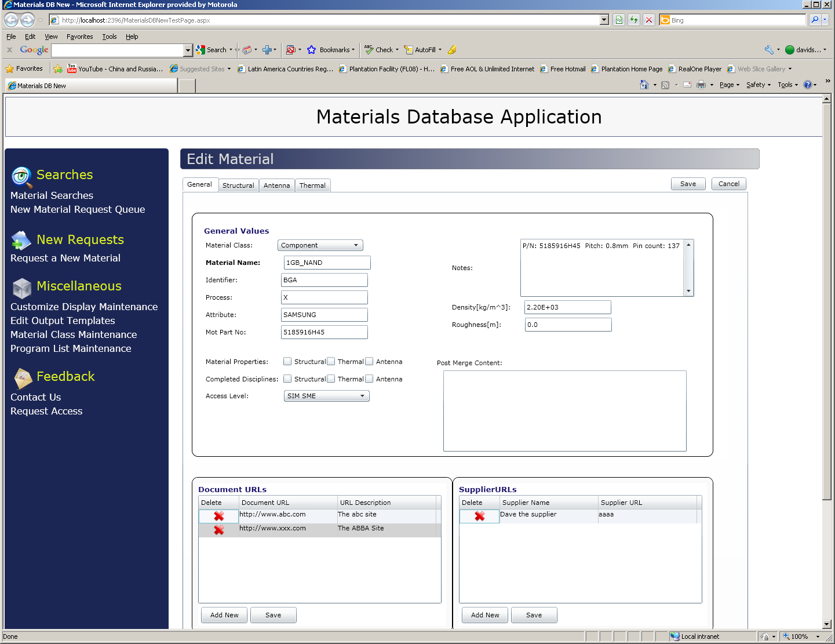Click the AutoFill toolbar icon

[x=409, y=50]
